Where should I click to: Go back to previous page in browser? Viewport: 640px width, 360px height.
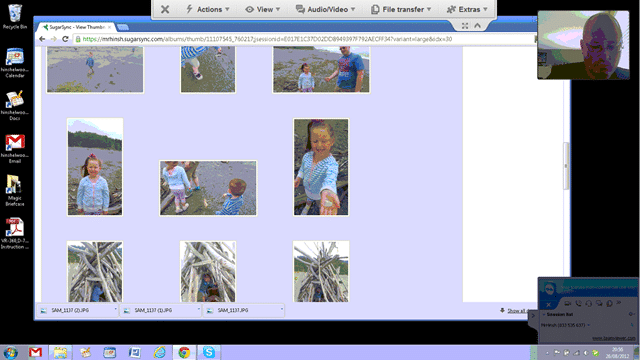(42, 39)
